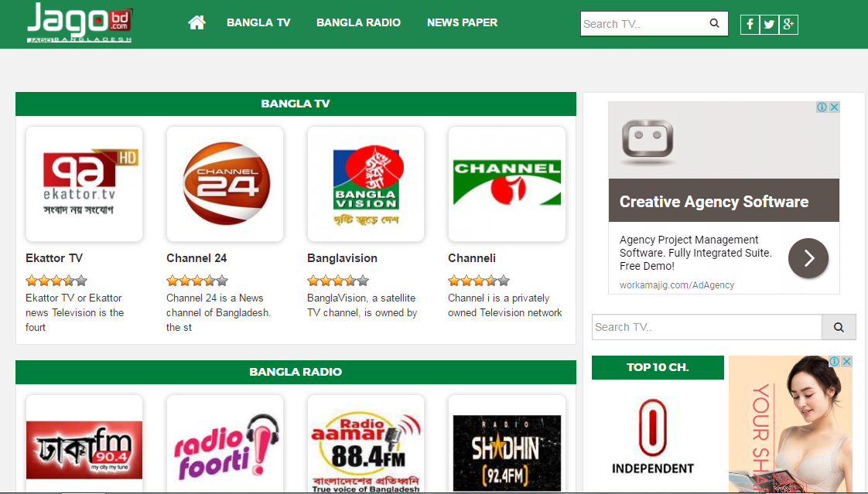
Task: Click the woman photo banner ad
Action: click(791, 424)
